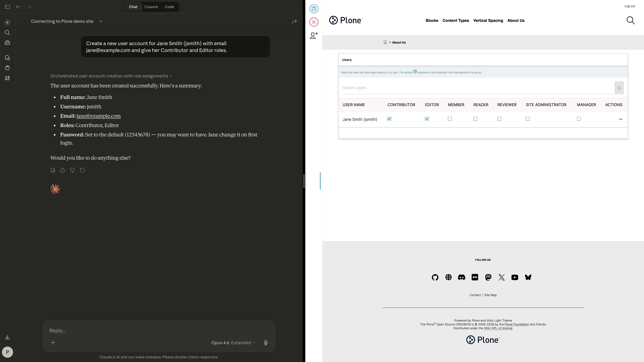The width and height of the screenshot is (644, 362).
Task: Open the Opus 4.6 Extended model selector
Action: point(233,343)
